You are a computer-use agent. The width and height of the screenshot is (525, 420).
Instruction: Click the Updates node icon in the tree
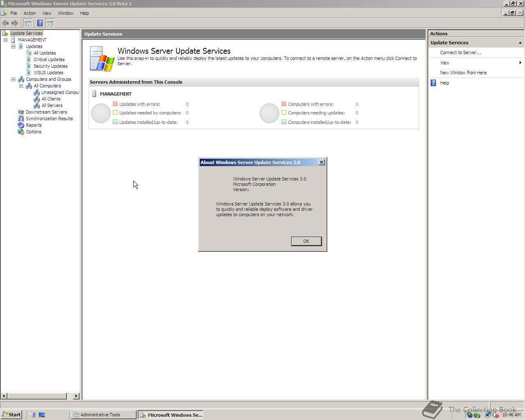pos(21,46)
